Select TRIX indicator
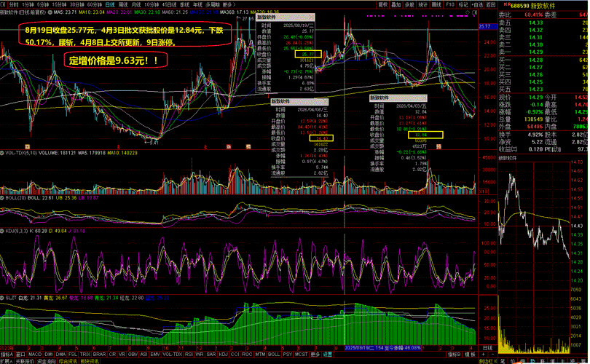This screenshot has height=364, width=590. pyautogui.click(x=85, y=355)
